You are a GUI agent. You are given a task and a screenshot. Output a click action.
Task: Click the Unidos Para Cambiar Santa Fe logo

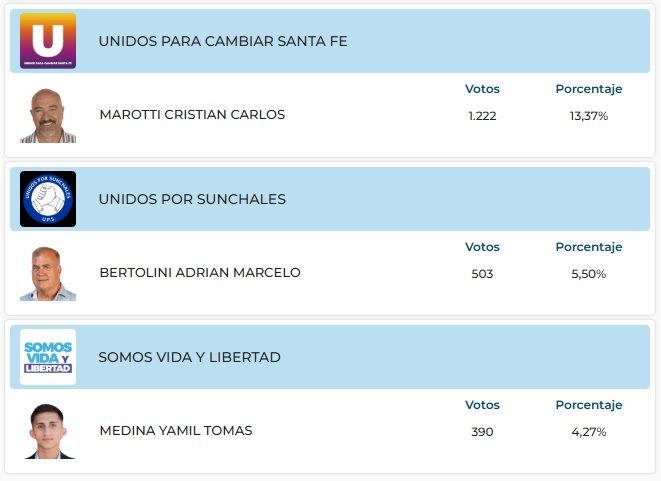(x=48, y=41)
